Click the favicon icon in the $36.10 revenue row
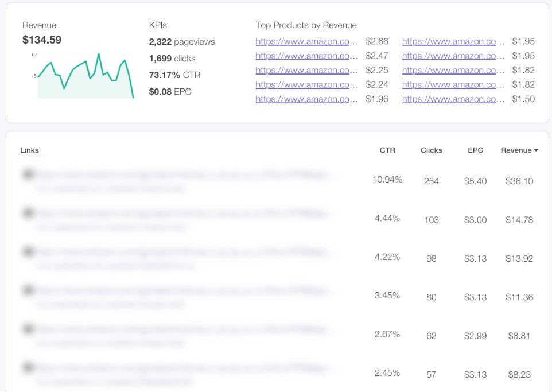This screenshot has height=392, width=552. 26,174
